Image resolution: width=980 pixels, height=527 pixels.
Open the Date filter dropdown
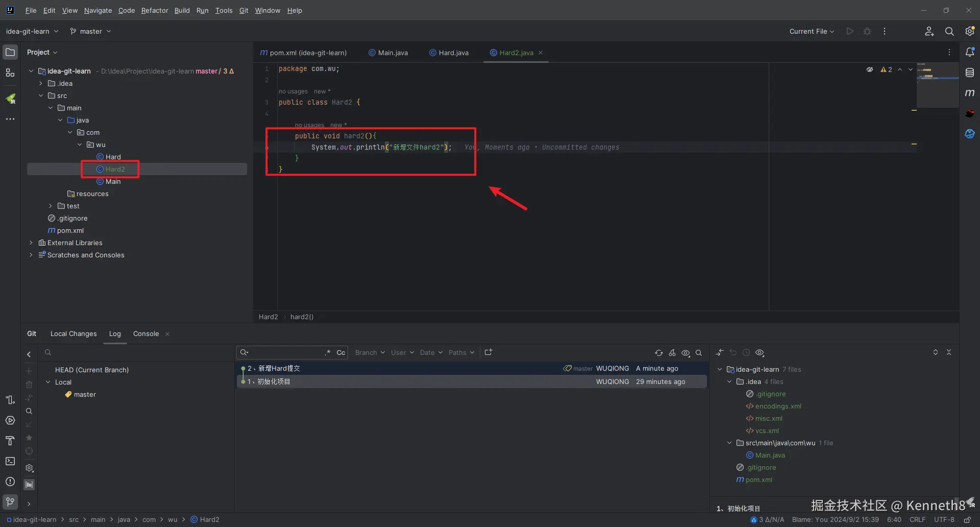[x=431, y=352]
